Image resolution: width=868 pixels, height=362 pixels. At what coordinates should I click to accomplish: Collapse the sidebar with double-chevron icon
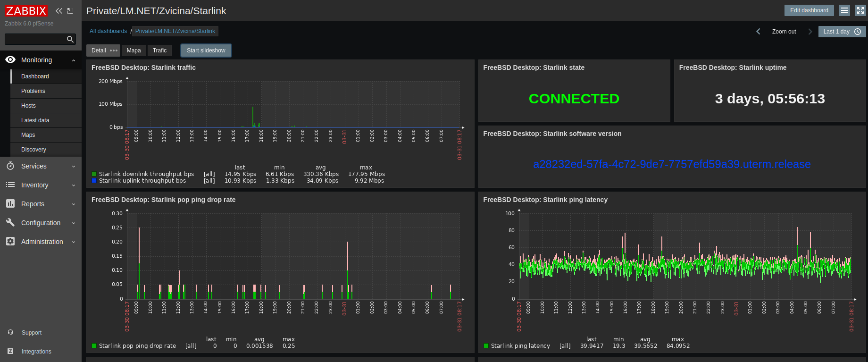pos(59,11)
